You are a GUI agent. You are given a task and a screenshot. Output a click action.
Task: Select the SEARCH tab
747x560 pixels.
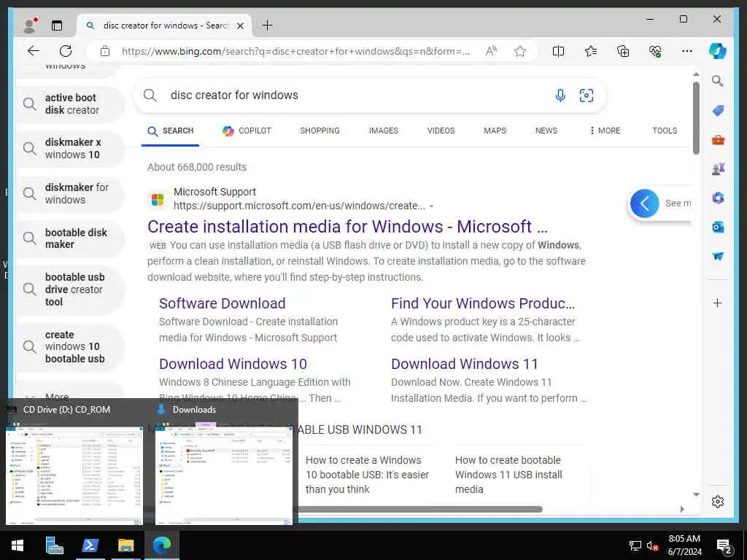pyautogui.click(x=170, y=131)
